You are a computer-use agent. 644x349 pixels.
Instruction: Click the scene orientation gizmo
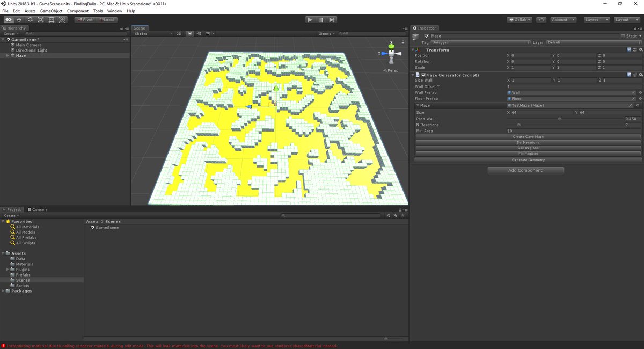(x=391, y=53)
